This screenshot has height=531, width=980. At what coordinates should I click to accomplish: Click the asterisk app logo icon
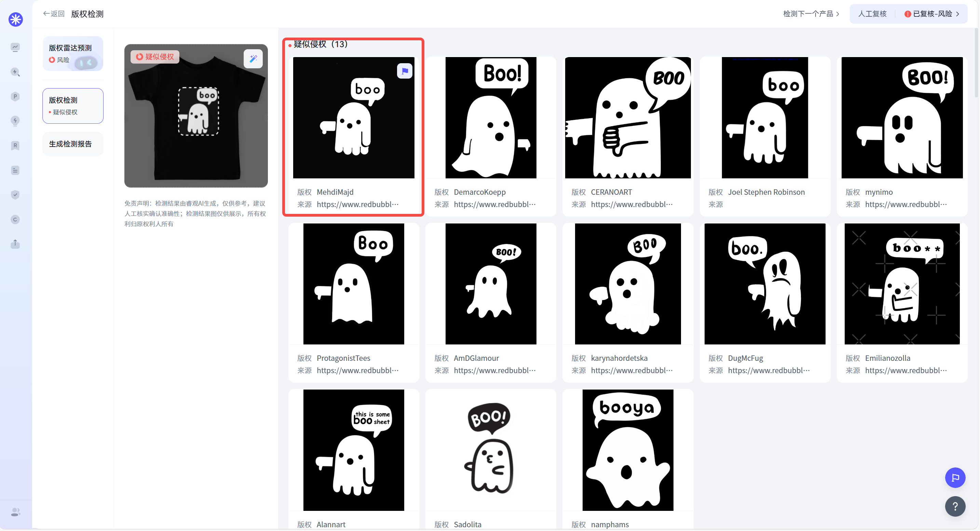click(x=16, y=19)
